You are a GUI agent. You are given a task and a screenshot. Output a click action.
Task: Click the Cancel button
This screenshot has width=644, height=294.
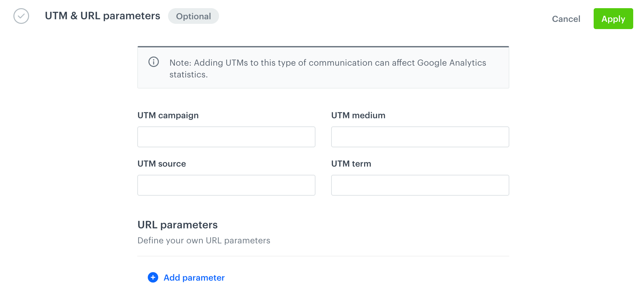566,19
